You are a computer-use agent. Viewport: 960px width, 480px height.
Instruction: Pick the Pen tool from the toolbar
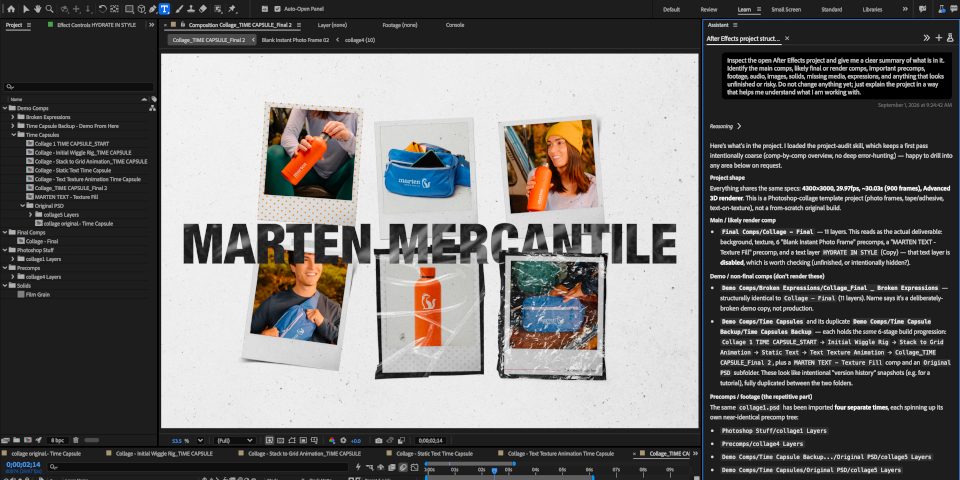152,9
